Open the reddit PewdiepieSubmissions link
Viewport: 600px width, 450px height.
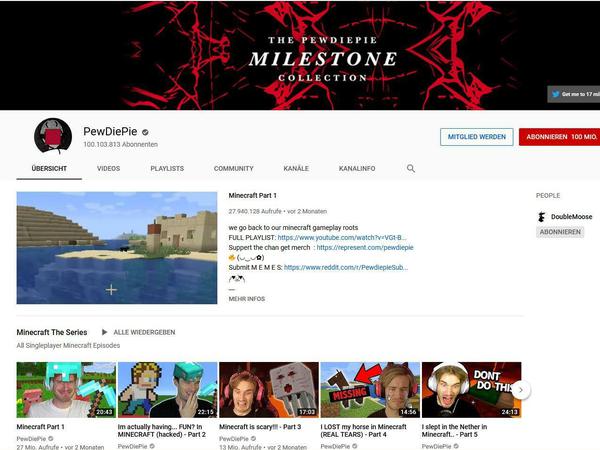coord(346,267)
